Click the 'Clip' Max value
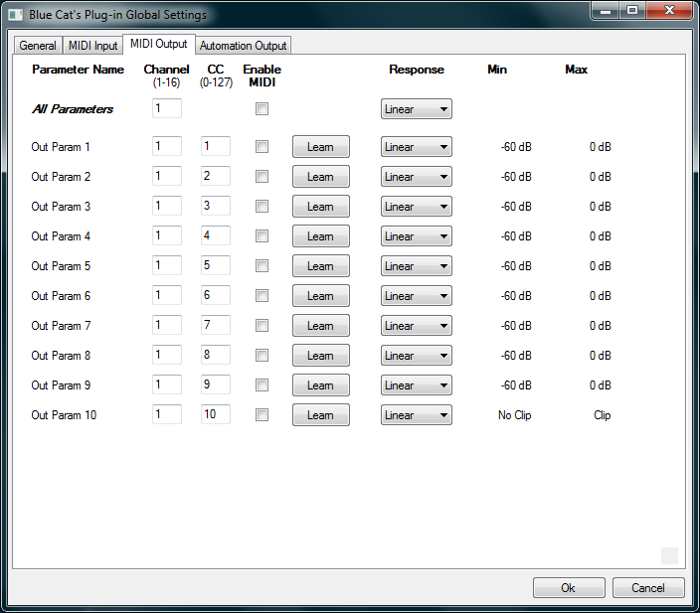Image resolution: width=700 pixels, height=613 pixels. pyautogui.click(x=602, y=415)
